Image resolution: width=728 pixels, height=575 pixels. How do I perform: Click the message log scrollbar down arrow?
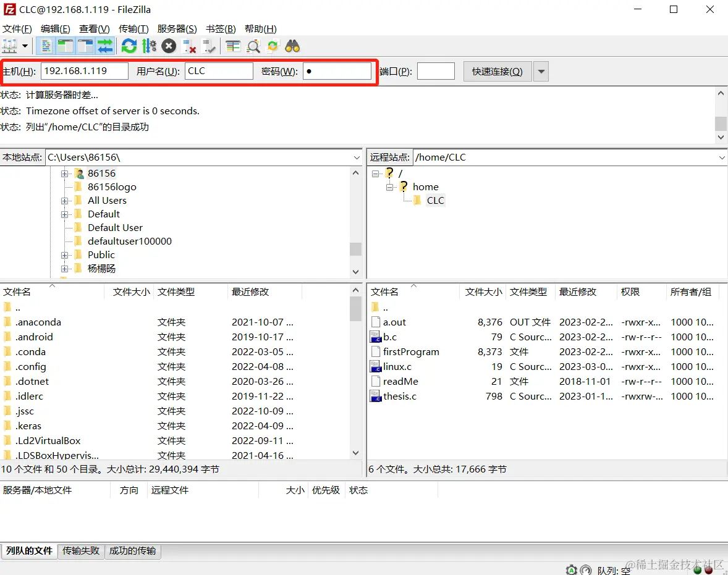tap(721, 137)
